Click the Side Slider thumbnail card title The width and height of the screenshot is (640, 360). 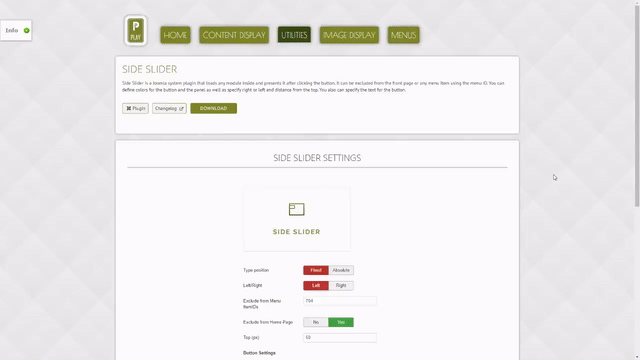pyautogui.click(x=297, y=232)
